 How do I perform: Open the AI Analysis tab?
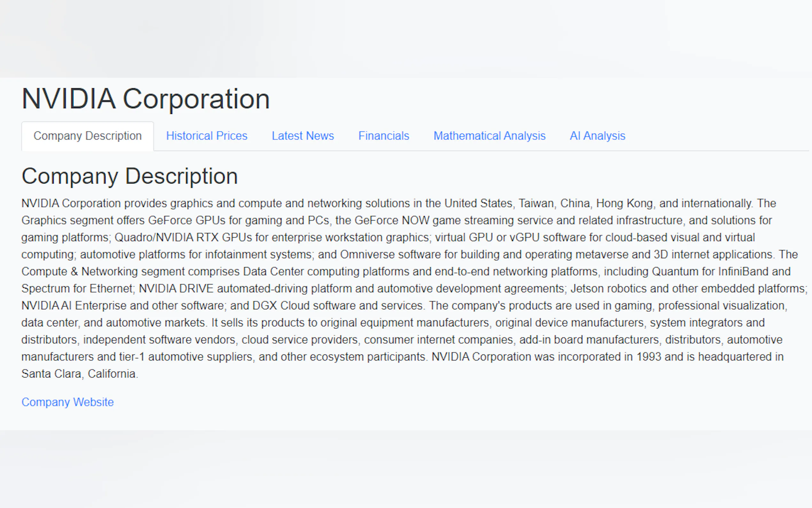point(597,136)
